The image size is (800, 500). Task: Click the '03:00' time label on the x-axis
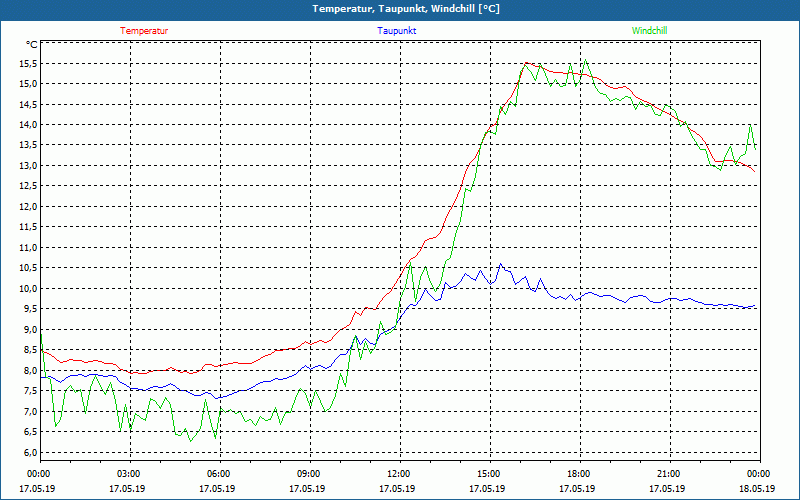[x=131, y=474]
